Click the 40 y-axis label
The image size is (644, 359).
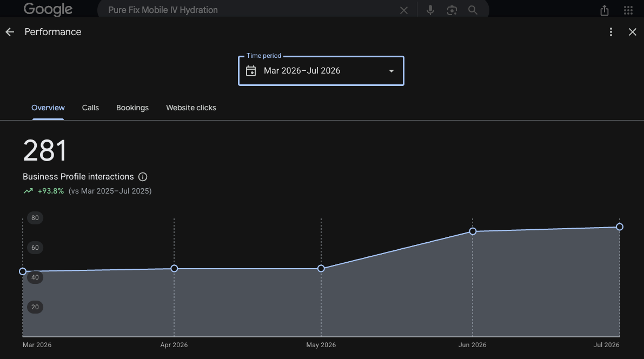pos(35,277)
